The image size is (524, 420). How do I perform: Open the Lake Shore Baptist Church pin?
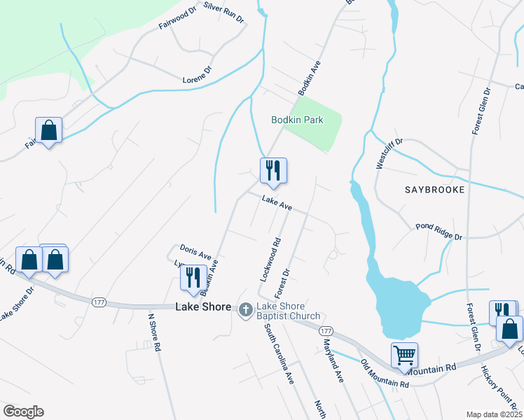(246, 311)
